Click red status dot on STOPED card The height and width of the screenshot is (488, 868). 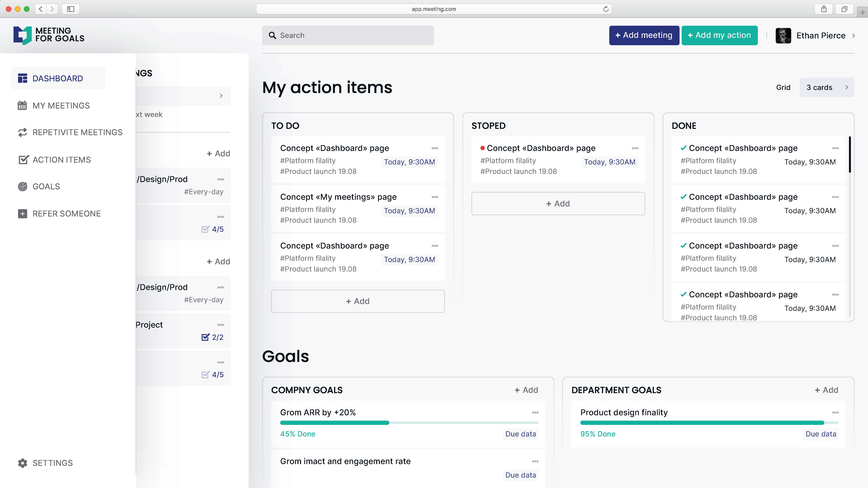pos(482,148)
